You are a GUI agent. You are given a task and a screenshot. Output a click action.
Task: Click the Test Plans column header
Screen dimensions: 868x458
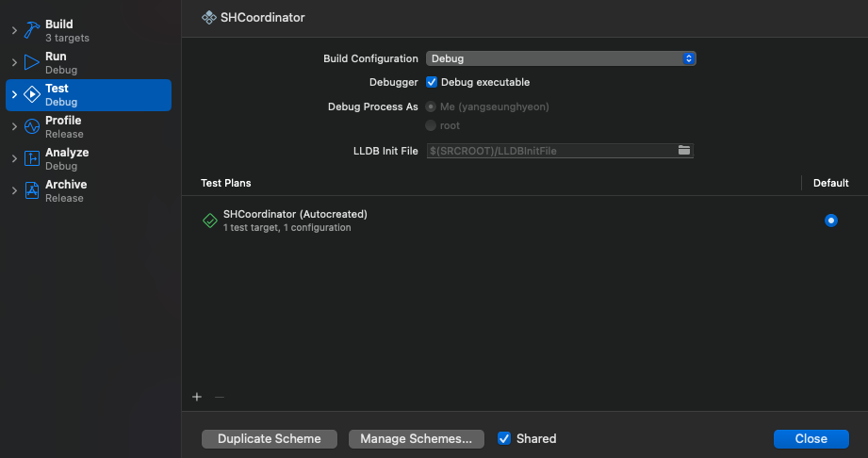click(x=226, y=183)
